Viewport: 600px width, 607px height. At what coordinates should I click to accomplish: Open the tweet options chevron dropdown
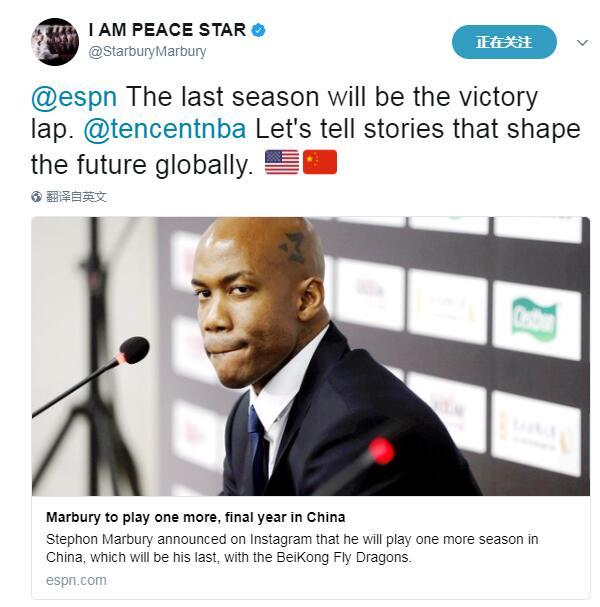click(x=583, y=43)
